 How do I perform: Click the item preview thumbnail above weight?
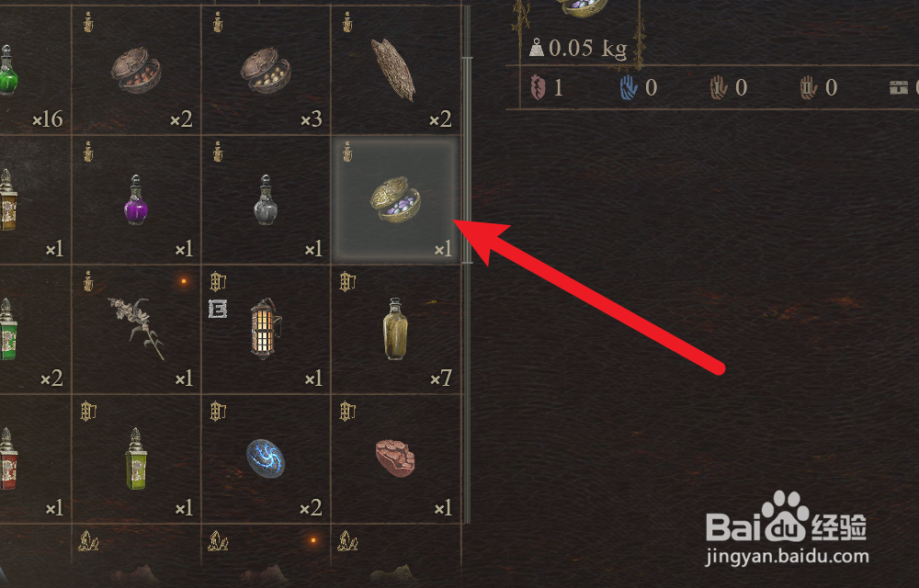pyautogui.click(x=582, y=8)
